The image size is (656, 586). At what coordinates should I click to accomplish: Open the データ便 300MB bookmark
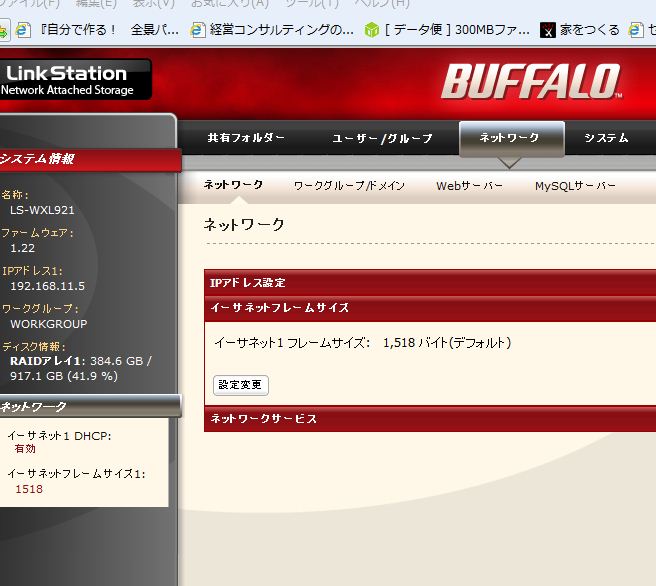click(x=447, y=30)
